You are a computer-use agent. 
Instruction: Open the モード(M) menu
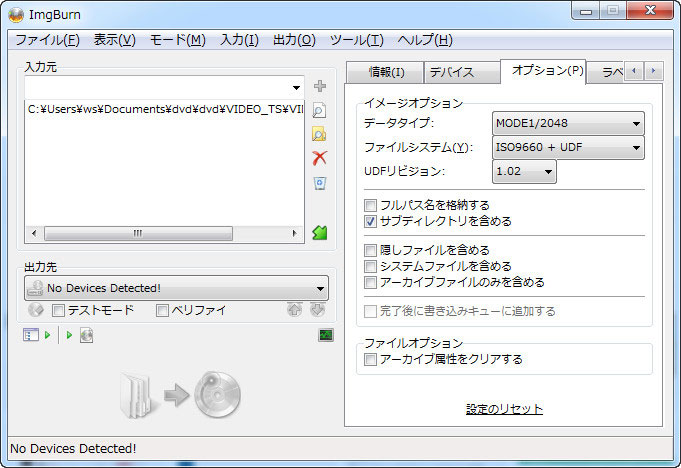[177, 40]
